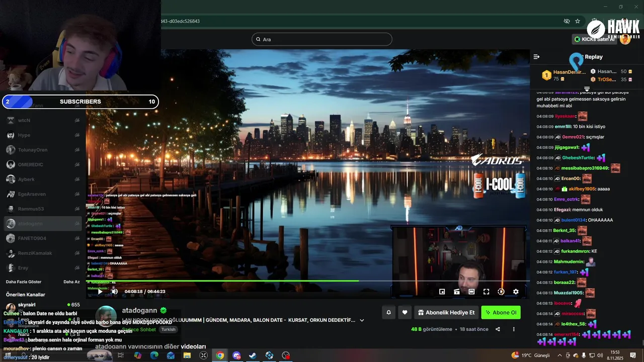Open FANETO904 channel in sidebar
The height and width of the screenshot is (362, 644).
43,238
